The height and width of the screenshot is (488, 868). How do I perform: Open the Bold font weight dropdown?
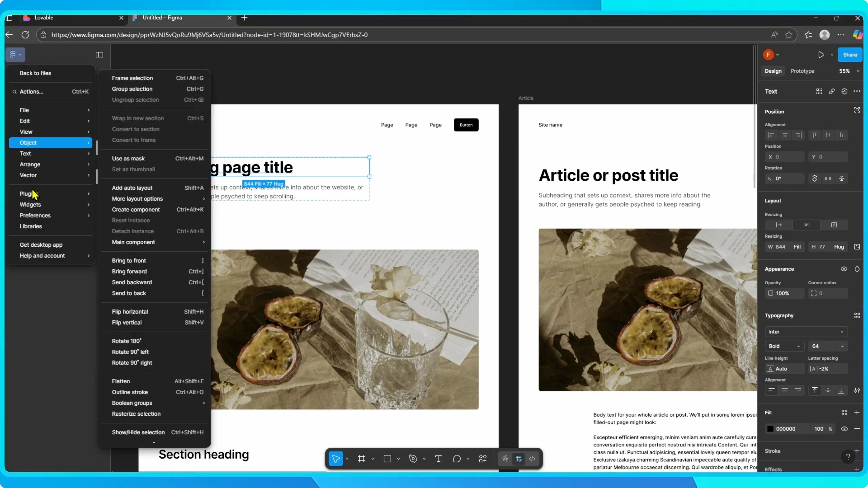coord(785,346)
